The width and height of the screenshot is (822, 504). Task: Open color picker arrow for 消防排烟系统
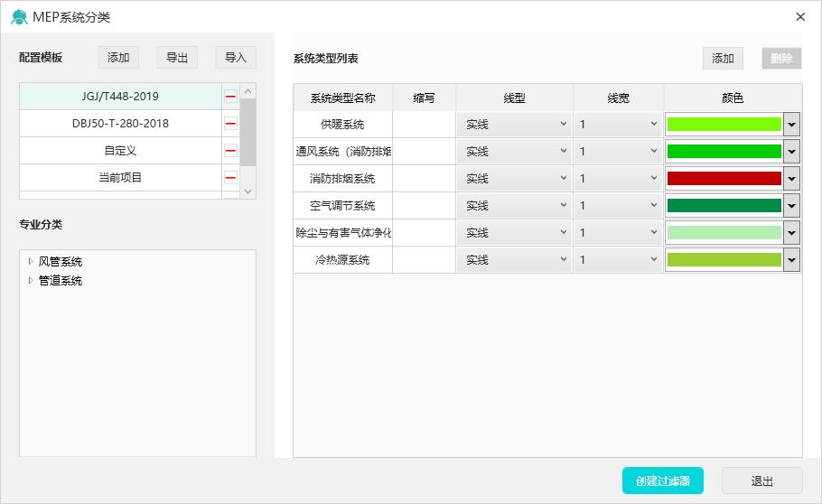coord(791,178)
